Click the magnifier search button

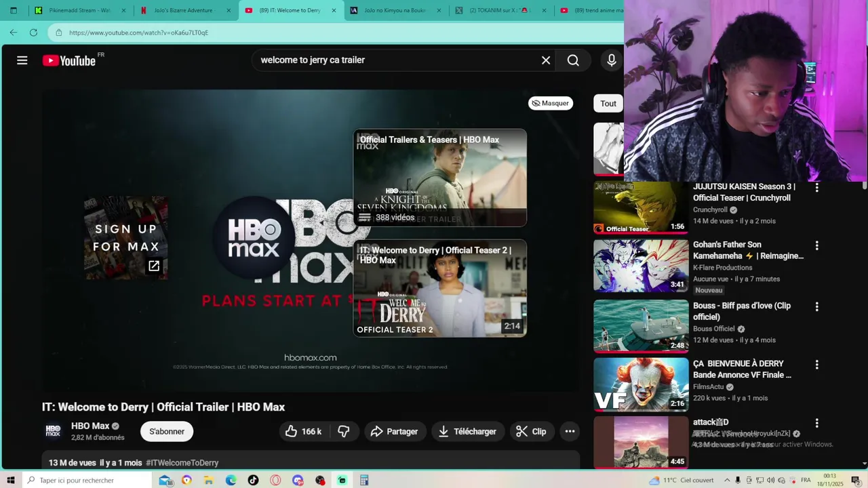tap(573, 60)
